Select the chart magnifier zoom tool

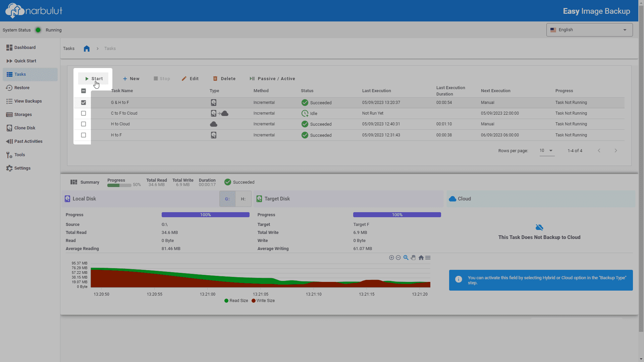(406, 258)
